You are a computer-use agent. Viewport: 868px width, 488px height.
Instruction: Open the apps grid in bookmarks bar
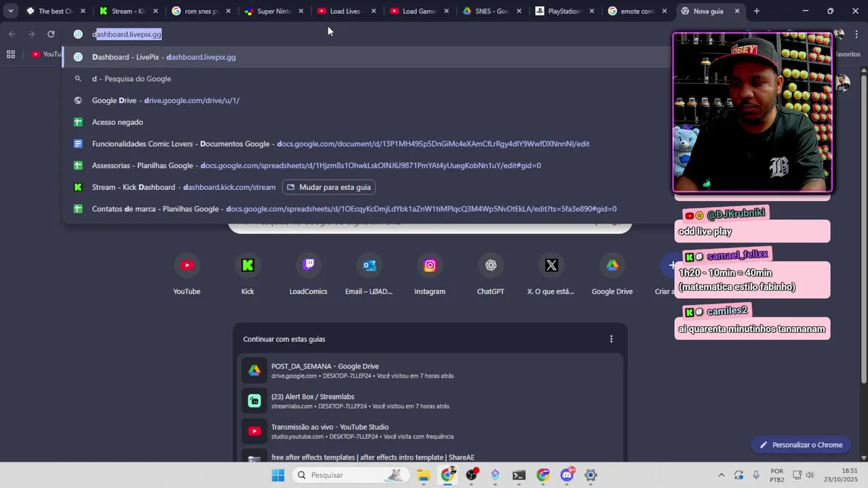click(11, 54)
